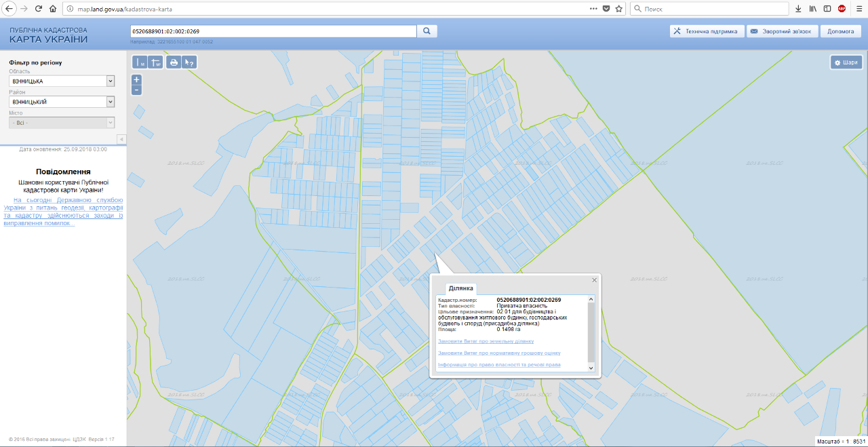The height and width of the screenshot is (447, 868).
Task: Open the browser downloads panel
Action: (798, 9)
